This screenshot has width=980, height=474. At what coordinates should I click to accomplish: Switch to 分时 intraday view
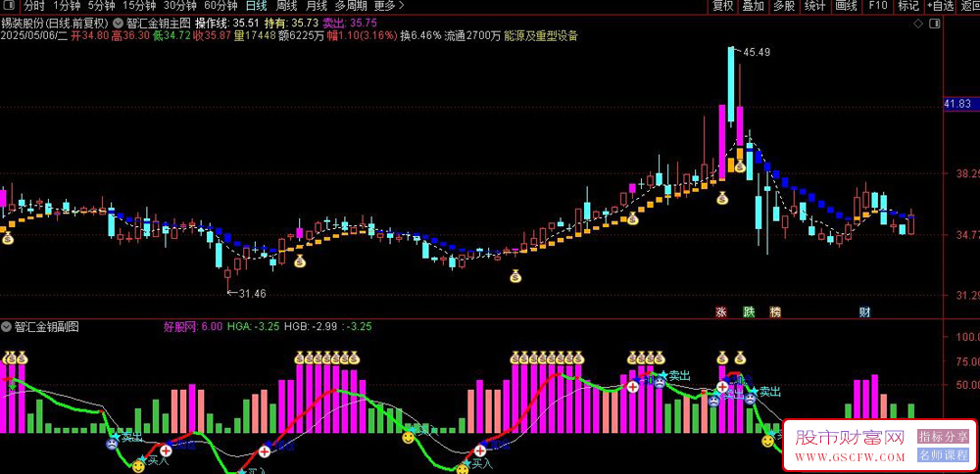click(x=34, y=6)
